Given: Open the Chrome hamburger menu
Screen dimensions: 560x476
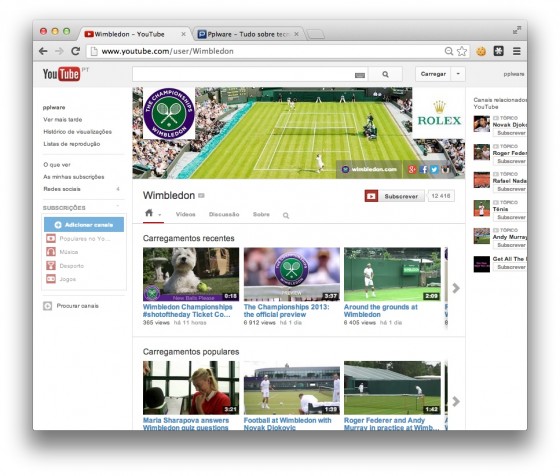Looking at the screenshot, I should [x=516, y=51].
